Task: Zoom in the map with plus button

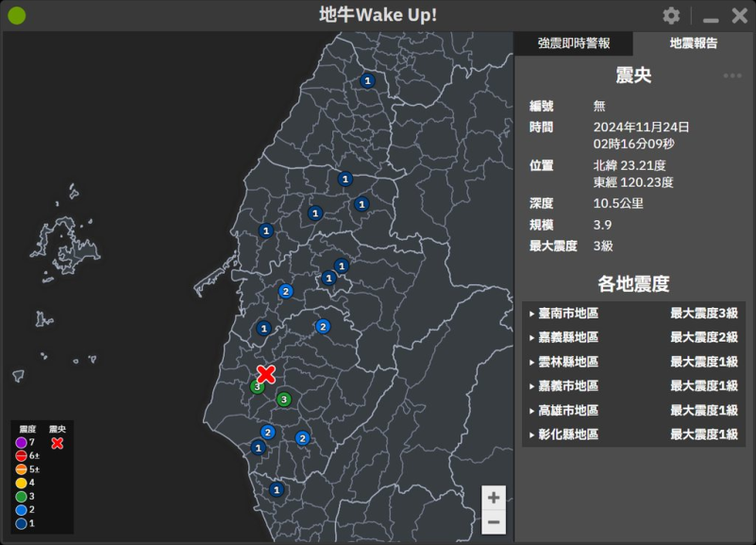Action: click(494, 497)
